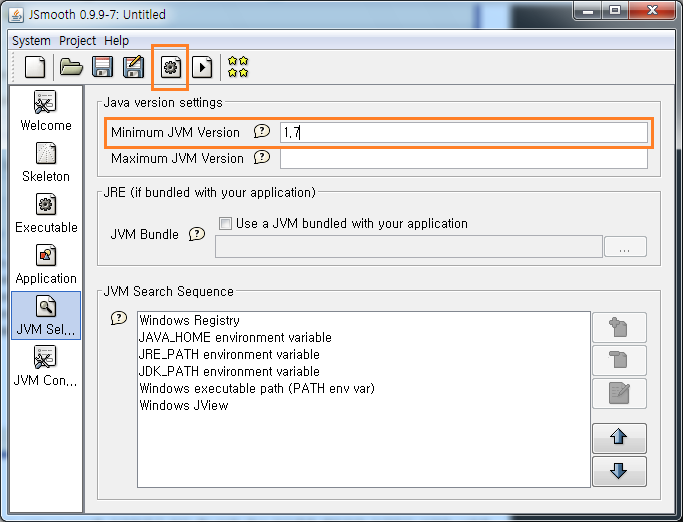This screenshot has height=522, width=683.
Task: Open the Skeleton panel in sidebar
Action: [46, 162]
